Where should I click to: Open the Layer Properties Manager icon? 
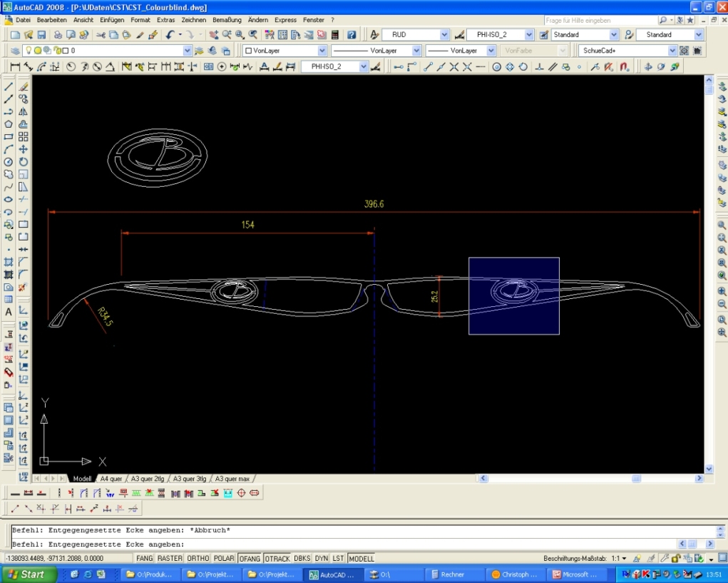[16, 51]
